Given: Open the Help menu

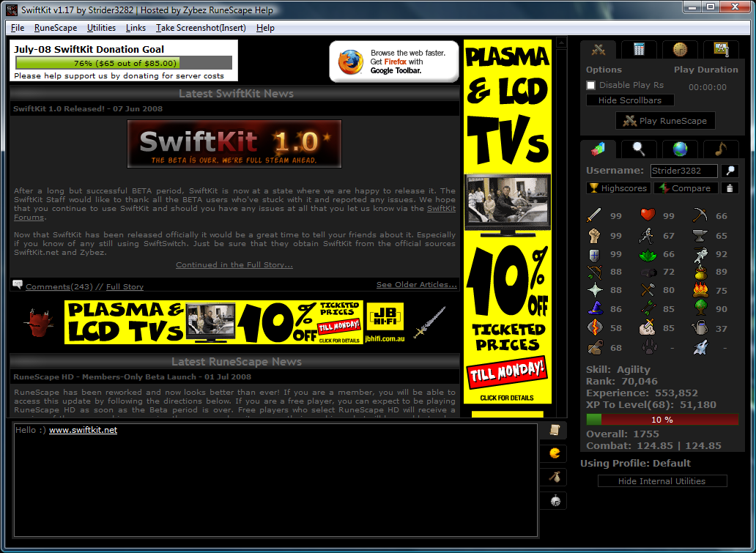Looking at the screenshot, I should [265, 28].
